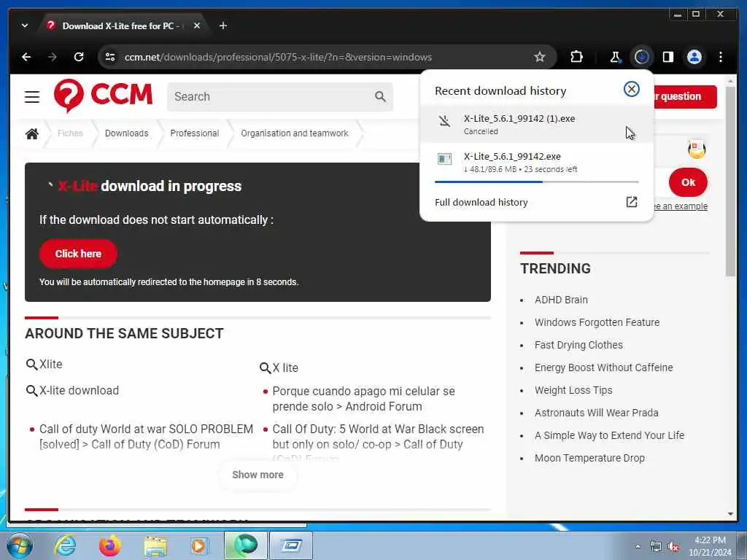Click the X-Lite_5.6.1_99142.exe file icon
The width and height of the screenshot is (747, 560).
pos(444,158)
